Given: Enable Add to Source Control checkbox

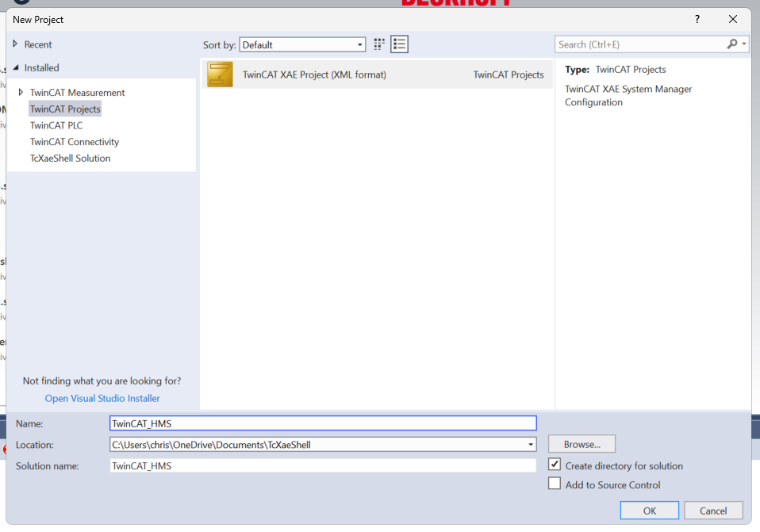Looking at the screenshot, I should (x=555, y=484).
